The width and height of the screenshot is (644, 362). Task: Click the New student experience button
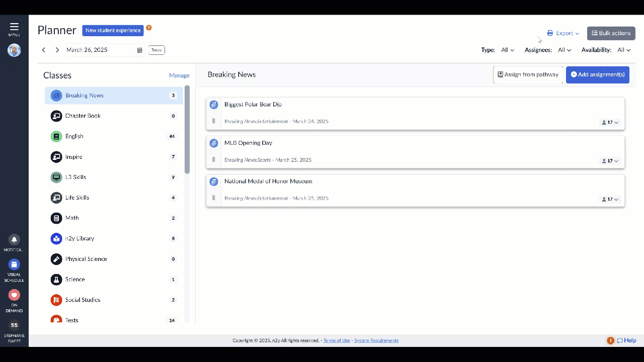pos(113,30)
